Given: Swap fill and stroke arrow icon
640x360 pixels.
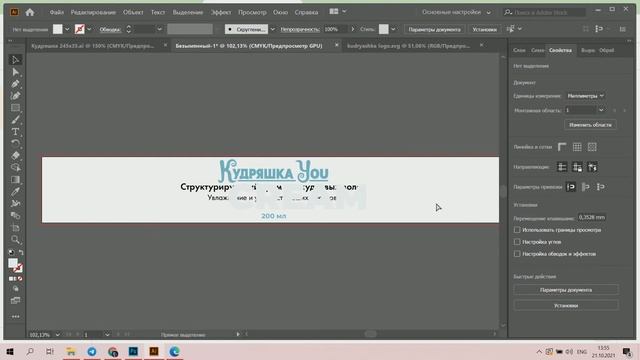Looking at the screenshot, I should coord(21,253).
